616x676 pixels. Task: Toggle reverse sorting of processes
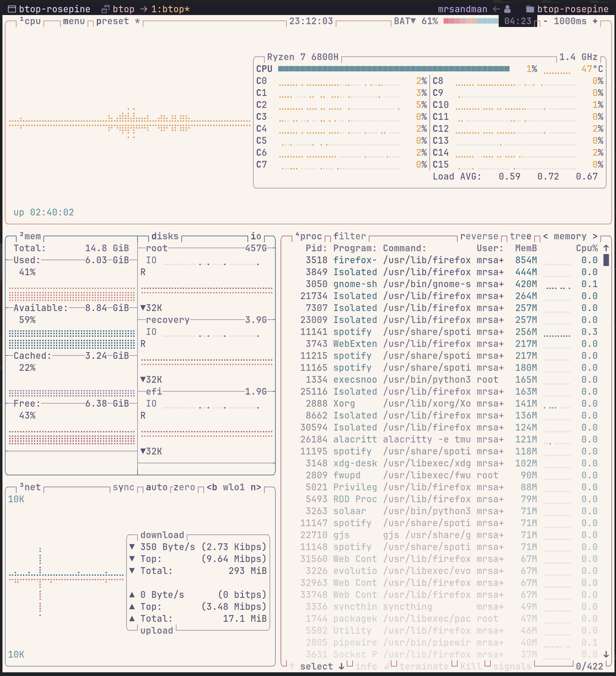[x=479, y=236]
